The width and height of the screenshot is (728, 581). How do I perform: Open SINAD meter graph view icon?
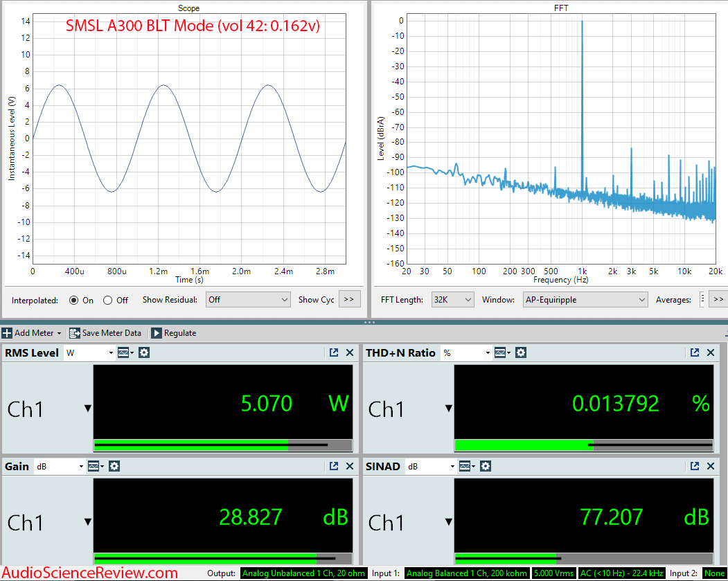(x=465, y=466)
